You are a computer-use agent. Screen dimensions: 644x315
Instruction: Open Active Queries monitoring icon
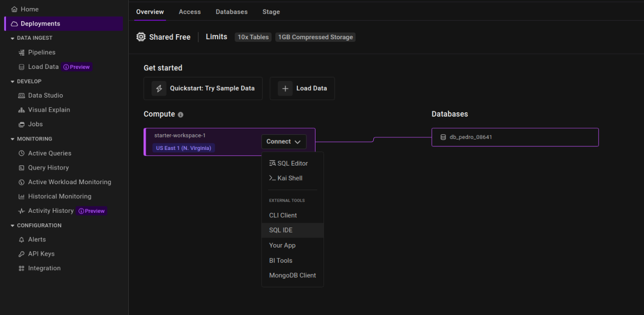tap(21, 153)
